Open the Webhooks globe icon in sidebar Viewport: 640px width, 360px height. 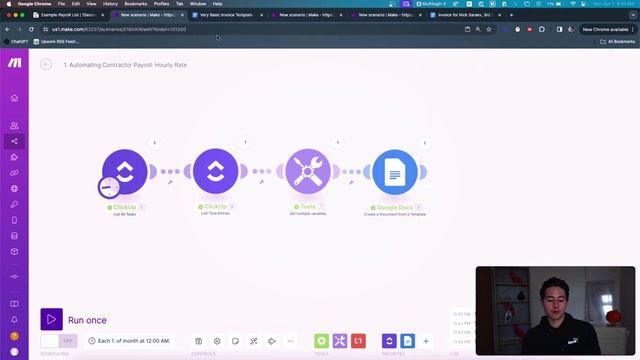[14, 189]
